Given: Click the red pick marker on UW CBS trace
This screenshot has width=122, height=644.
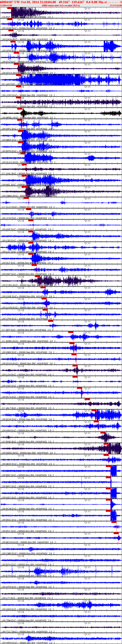Looking at the screenshot, I should [x=30, y=231].
